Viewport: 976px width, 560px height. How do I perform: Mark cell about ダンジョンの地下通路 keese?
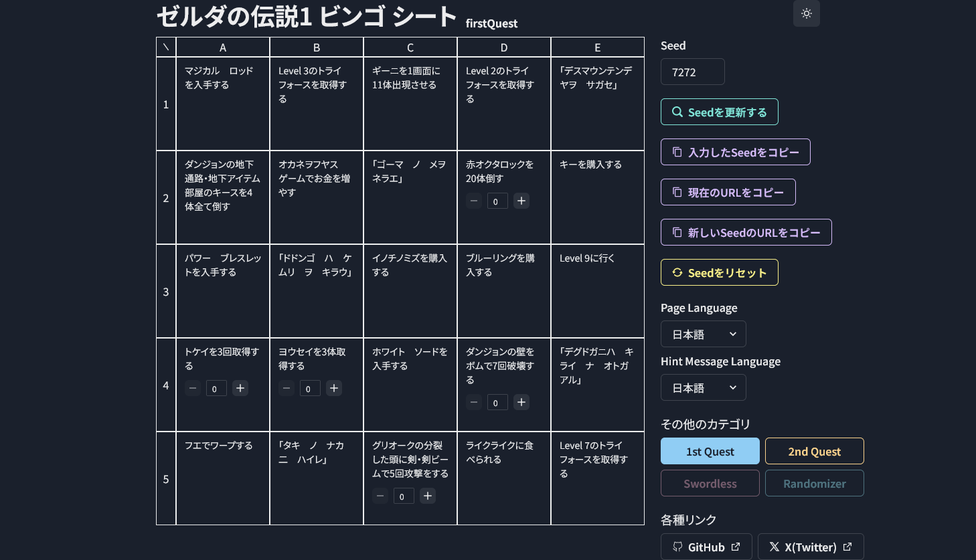point(223,197)
